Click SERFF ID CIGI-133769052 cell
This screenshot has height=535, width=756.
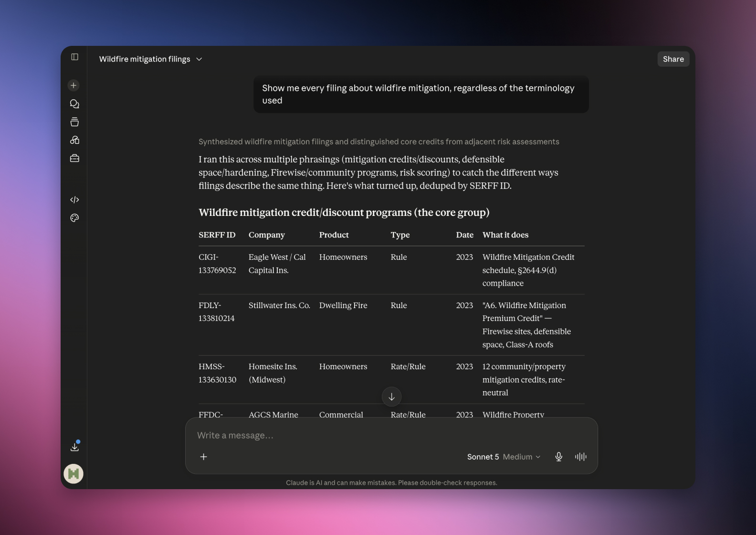218,264
